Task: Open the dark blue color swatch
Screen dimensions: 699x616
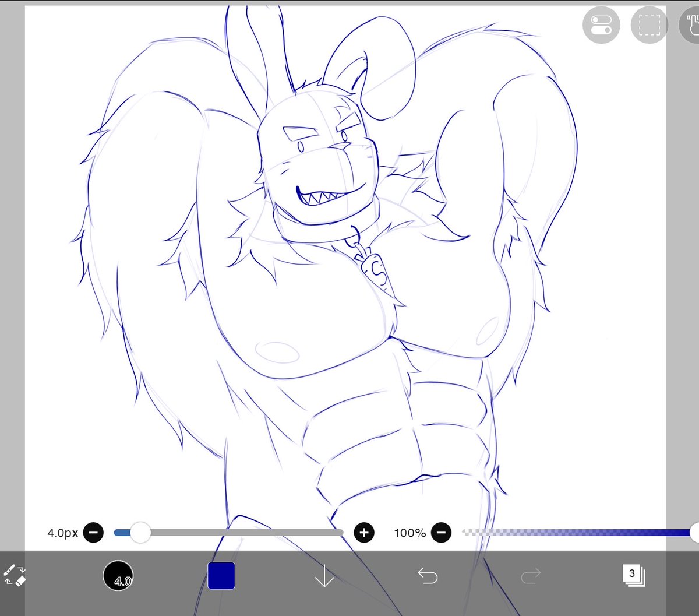Action: click(221, 576)
